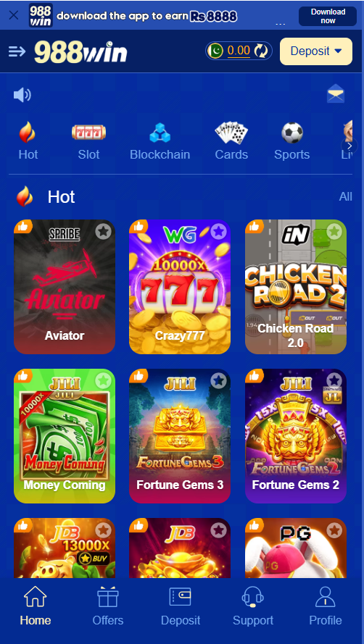This screenshot has width=364, height=644.
Task: Expand the Deposit dropdown at the top
Action: 316,51
